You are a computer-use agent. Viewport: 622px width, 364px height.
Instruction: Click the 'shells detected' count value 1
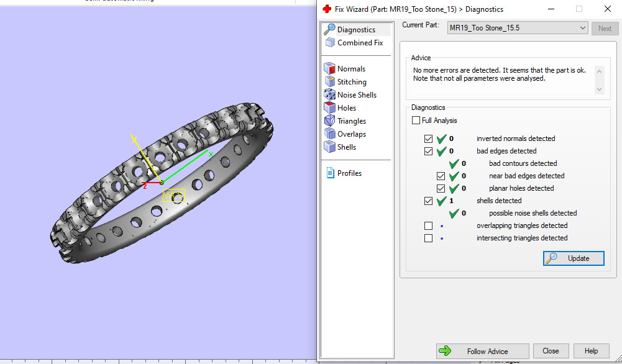[x=451, y=201]
